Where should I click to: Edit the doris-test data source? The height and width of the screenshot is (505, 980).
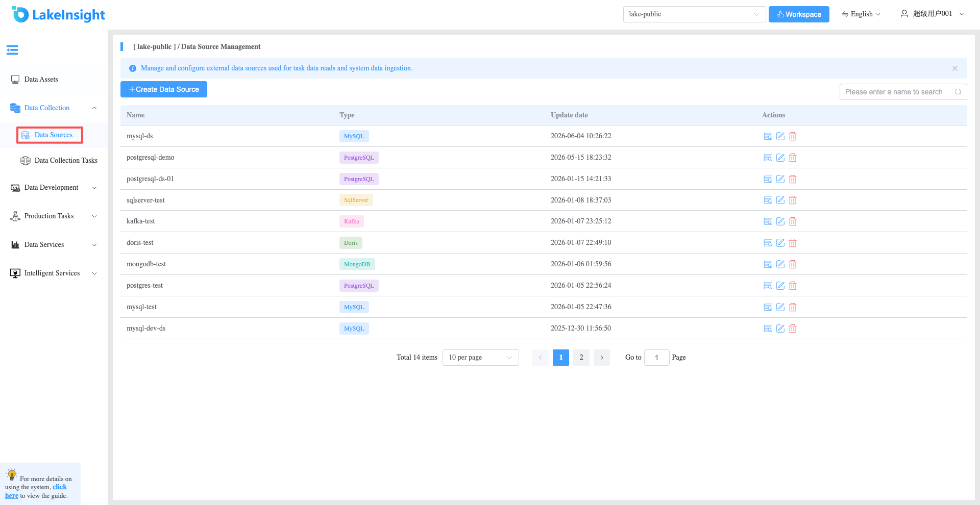point(780,243)
